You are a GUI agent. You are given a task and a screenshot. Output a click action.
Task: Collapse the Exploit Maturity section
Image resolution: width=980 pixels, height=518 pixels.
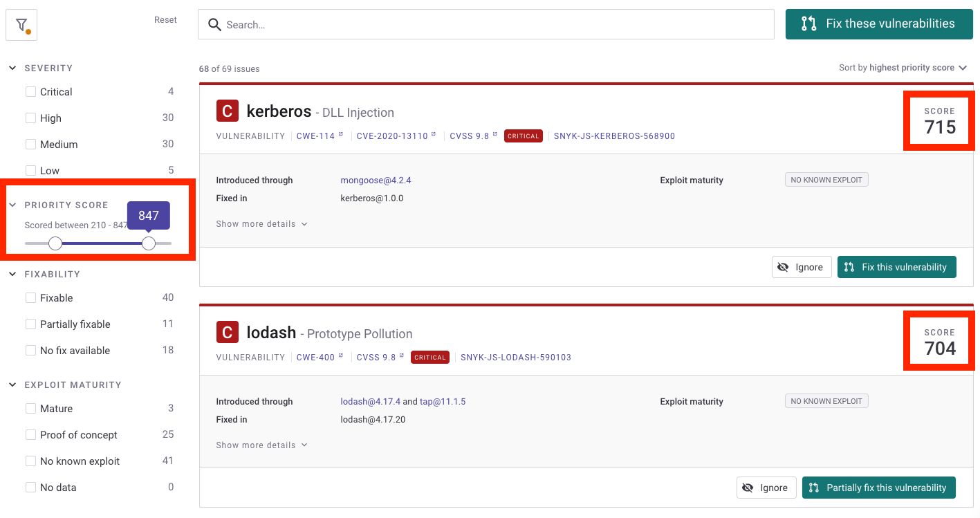[x=12, y=385]
